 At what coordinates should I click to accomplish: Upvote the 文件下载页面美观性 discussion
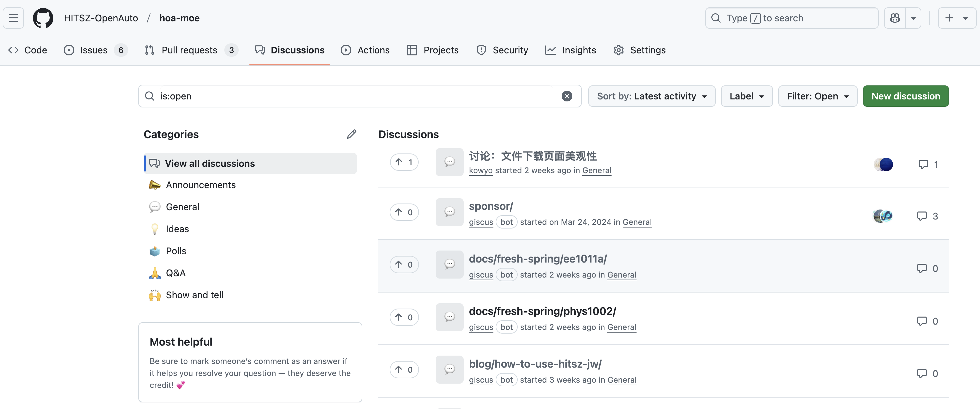coord(404,162)
